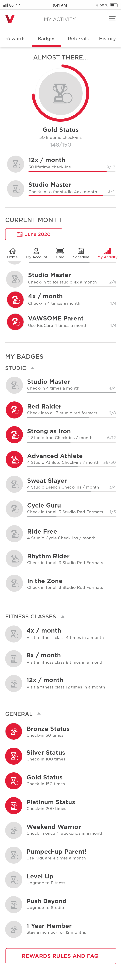Open the Referrals tab
The image size is (121, 980).
(x=78, y=38)
